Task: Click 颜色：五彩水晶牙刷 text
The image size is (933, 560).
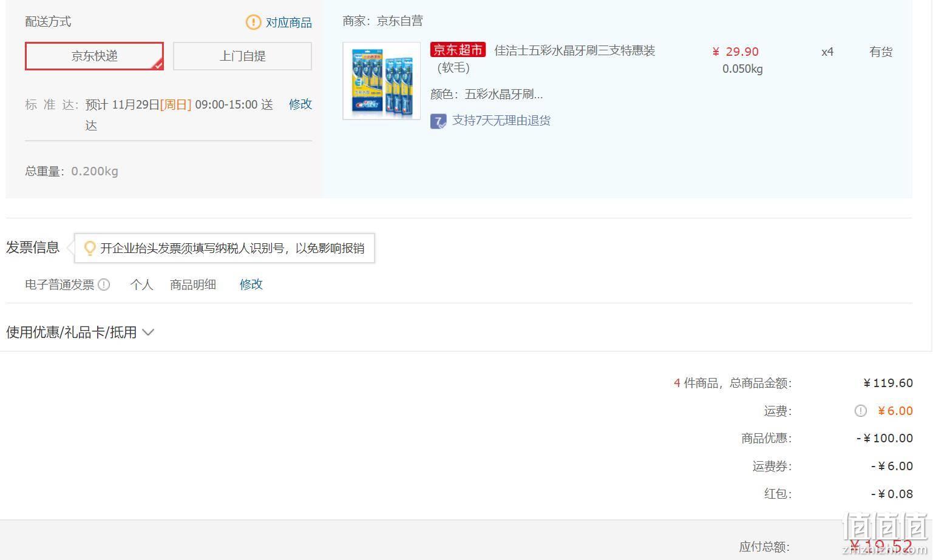Action: point(486,94)
